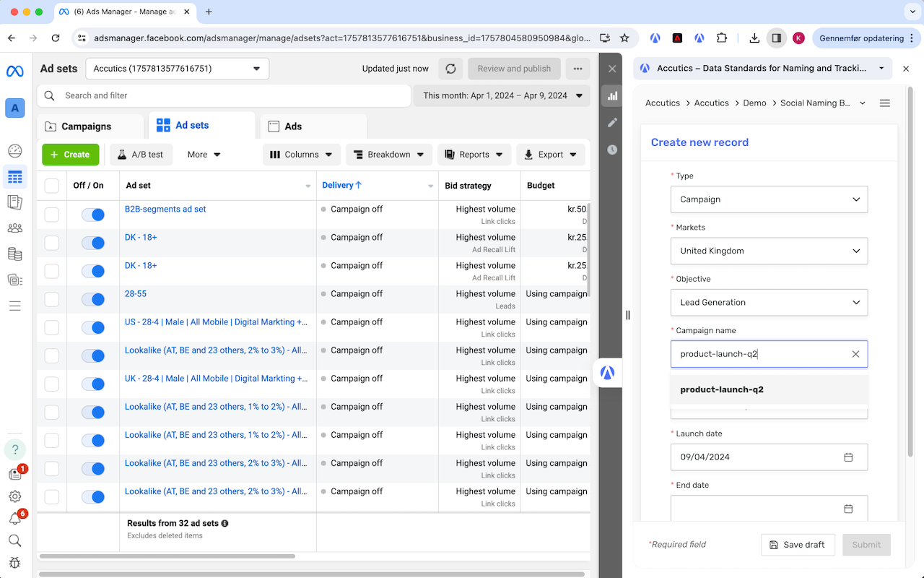924x578 pixels.
Task: Toggle off B2B-segments ad set
Action: (x=93, y=215)
